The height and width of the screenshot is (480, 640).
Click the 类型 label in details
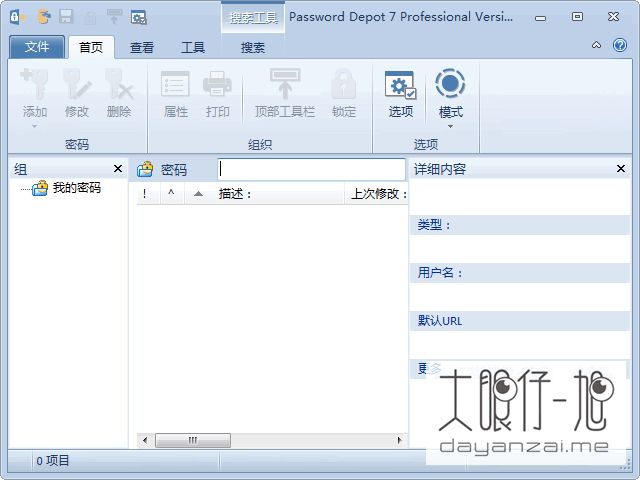click(433, 225)
